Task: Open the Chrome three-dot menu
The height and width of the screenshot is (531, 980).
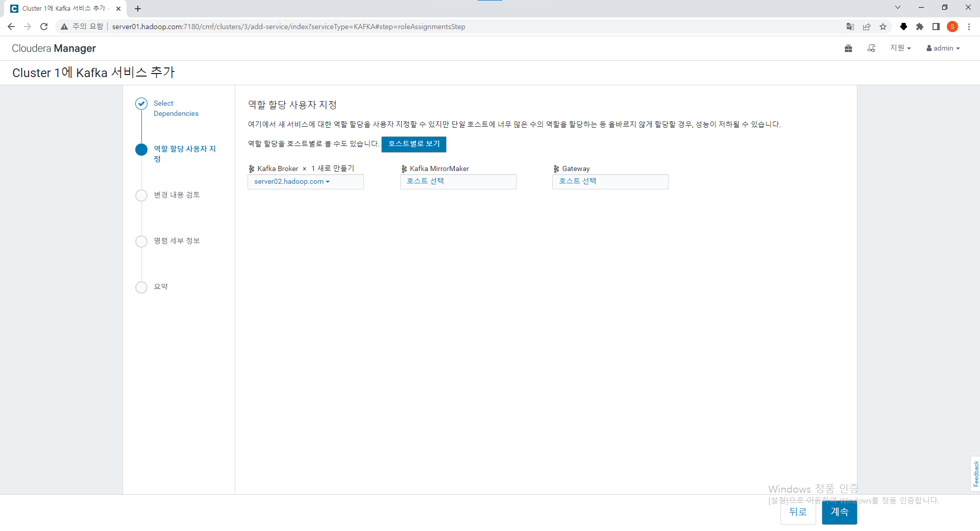Action: tap(969, 27)
